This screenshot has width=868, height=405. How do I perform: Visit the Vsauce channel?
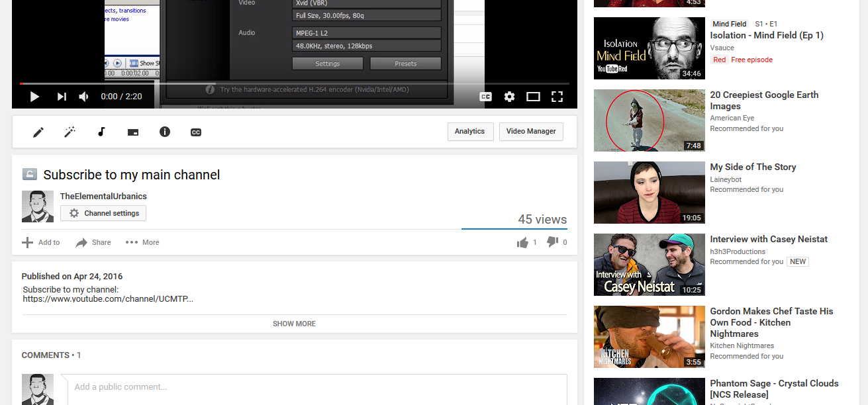[722, 48]
